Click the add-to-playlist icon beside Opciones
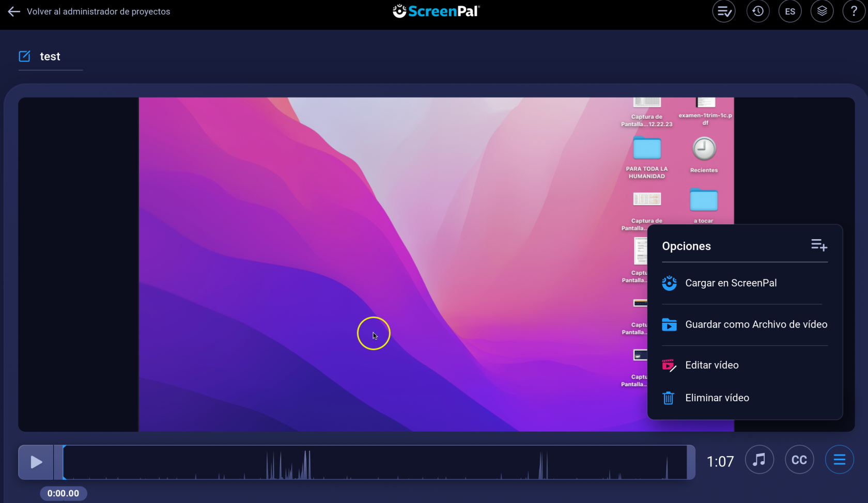Screen dimensions: 868x503 (x=819, y=245)
